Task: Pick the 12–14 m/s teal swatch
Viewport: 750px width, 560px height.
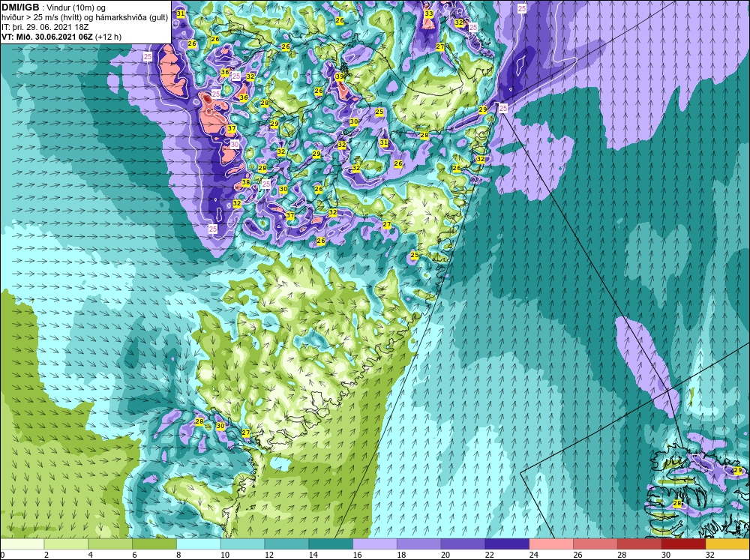Action: [x=286, y=544]
